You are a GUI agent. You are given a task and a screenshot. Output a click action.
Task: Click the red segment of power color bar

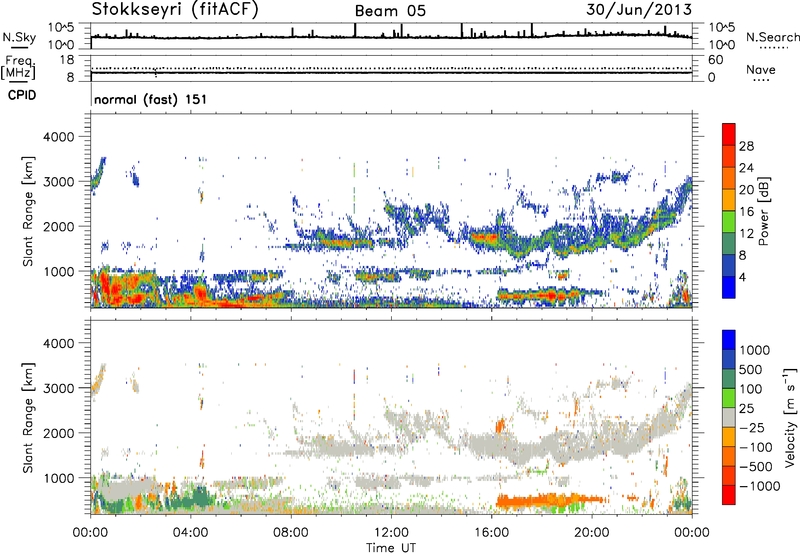click(x=729, y=134)
